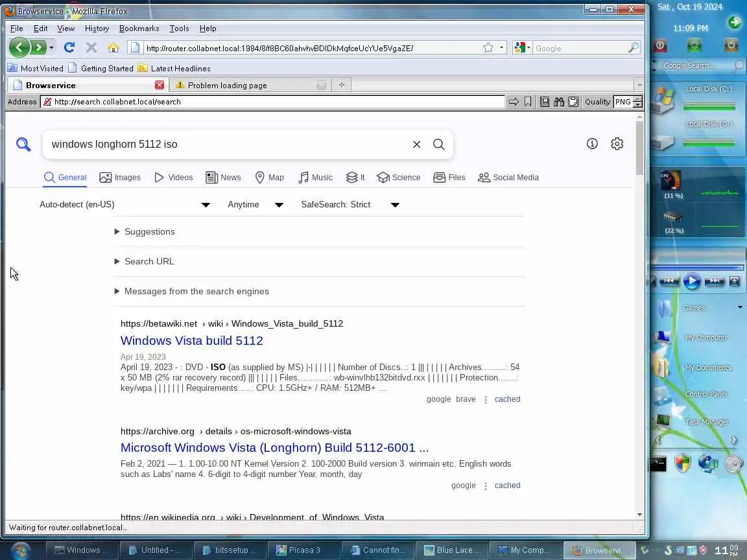Expand the Games dropdown in sidebar
The image size is (747, 560).
740,307
